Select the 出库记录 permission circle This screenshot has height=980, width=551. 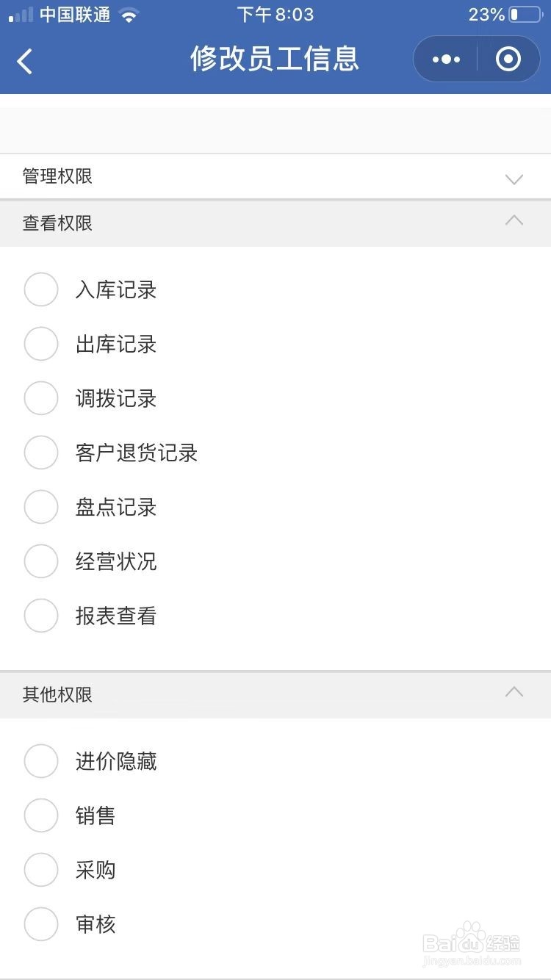[x=41, y=344]
